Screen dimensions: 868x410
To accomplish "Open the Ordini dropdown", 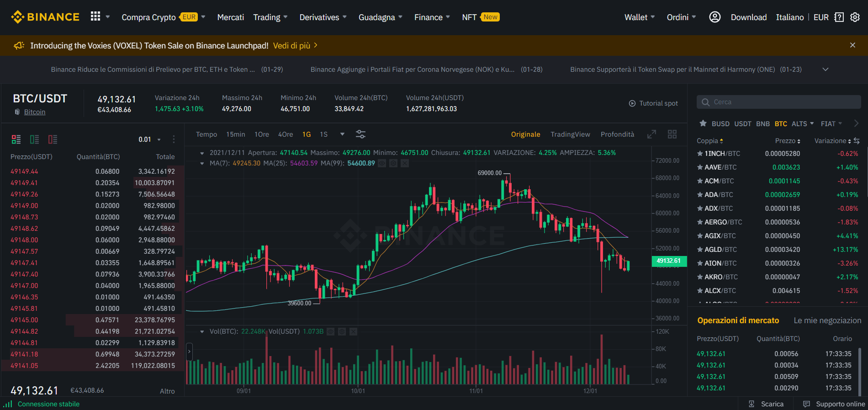I will (681, 17).
